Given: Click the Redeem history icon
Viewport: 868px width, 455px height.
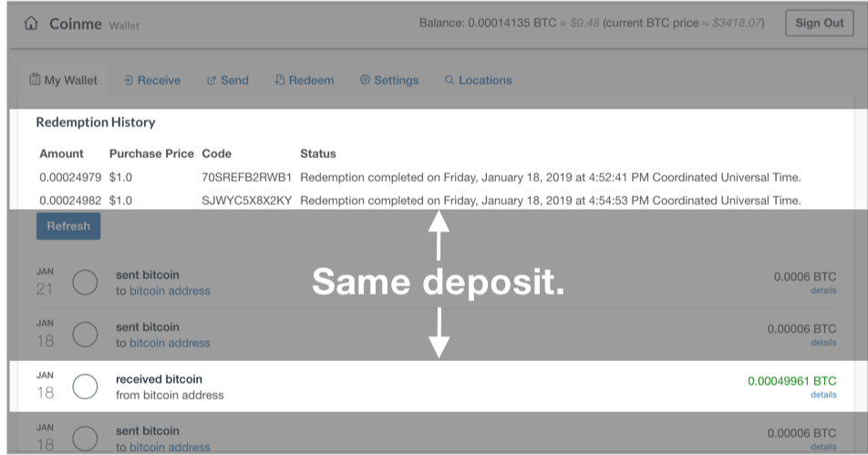Looking at the screenshot, I should (280, 79).
